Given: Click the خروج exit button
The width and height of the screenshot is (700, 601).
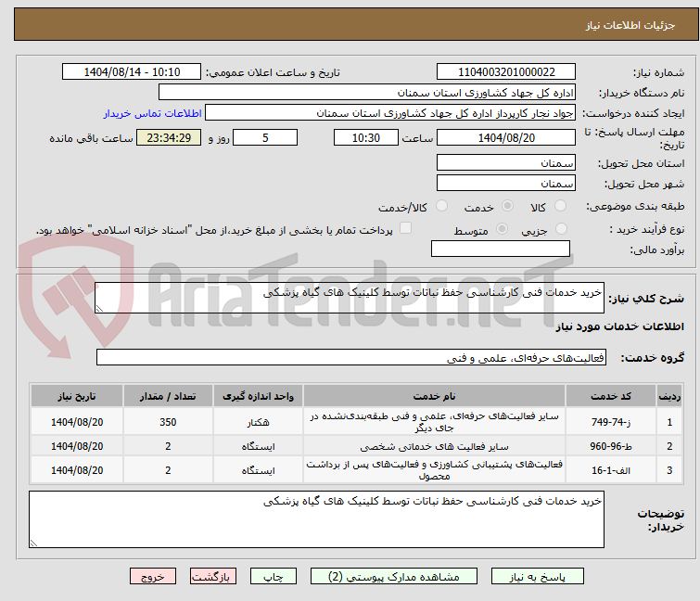Looking at the screenshot, I should coord(153,577).
